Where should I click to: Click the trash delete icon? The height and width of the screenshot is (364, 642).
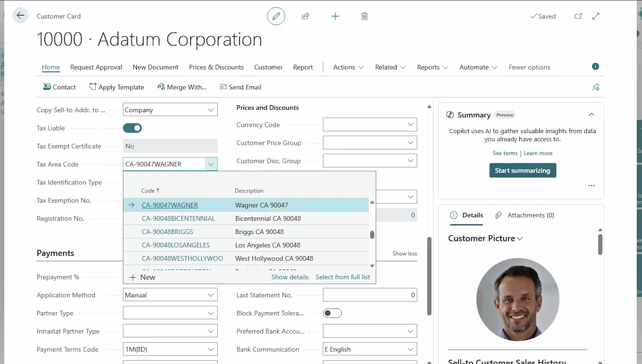(364, 16)
